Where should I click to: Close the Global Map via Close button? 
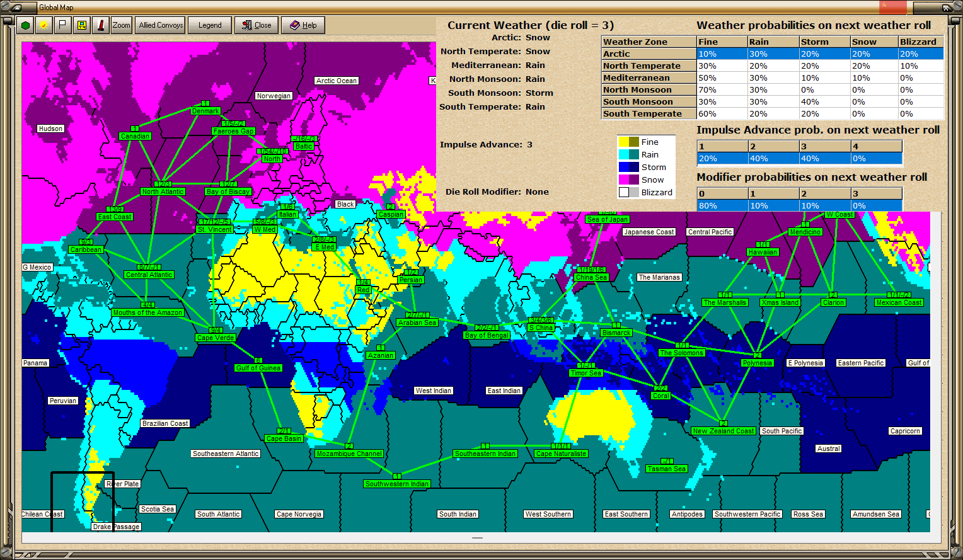pyautogui.click(x=257, y=25)
